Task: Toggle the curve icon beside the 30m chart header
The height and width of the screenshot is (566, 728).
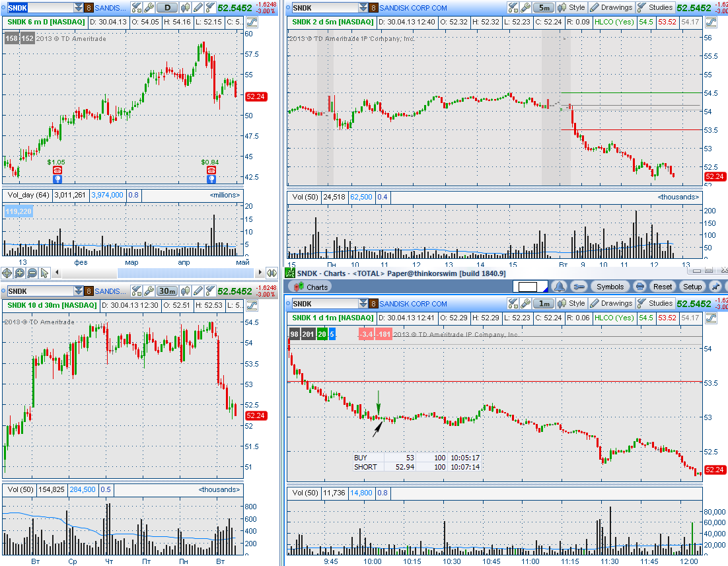Action: tap(252, 305)
